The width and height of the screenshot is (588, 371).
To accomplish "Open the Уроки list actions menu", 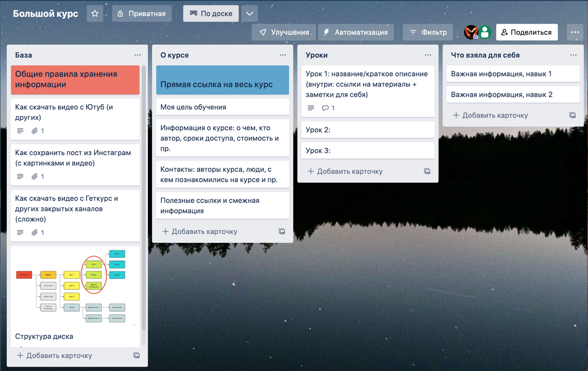I will [428, 55].
